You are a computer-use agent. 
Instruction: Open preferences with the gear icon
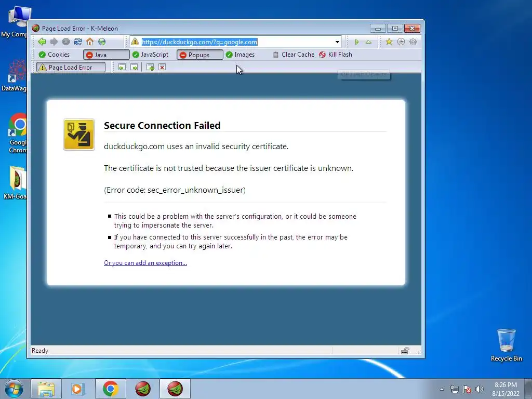coord(413,42)
